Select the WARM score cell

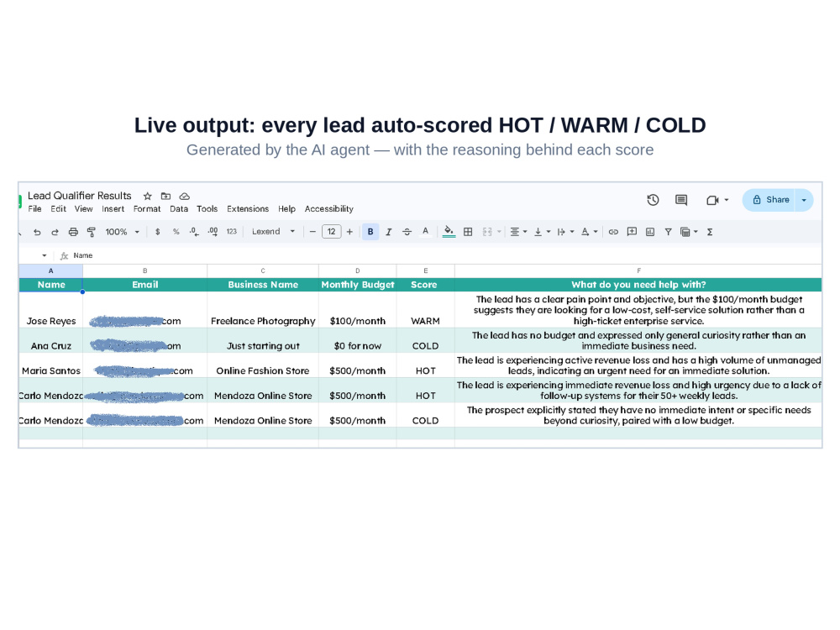click(x=425, y=310)
